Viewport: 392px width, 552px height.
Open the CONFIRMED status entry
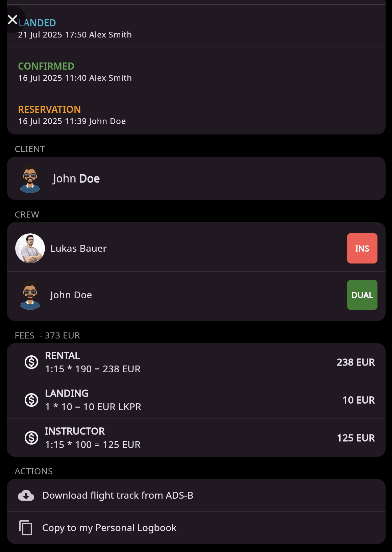click(x=196, y=70)
